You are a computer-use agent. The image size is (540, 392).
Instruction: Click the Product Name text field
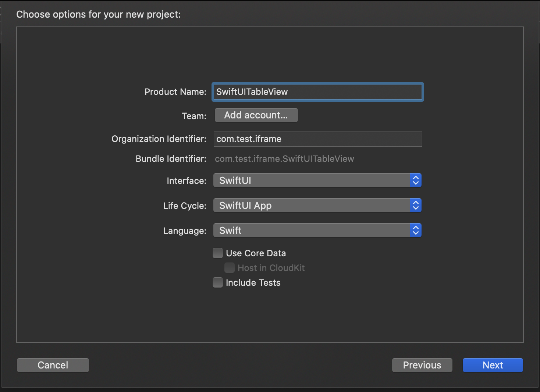click(x=317, y=92)
